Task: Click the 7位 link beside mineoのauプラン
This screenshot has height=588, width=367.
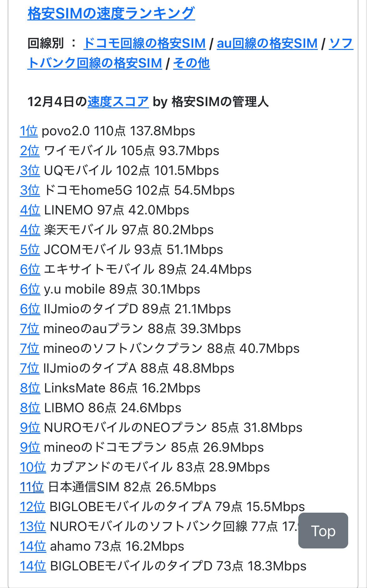Action: (x=29, y=329)
